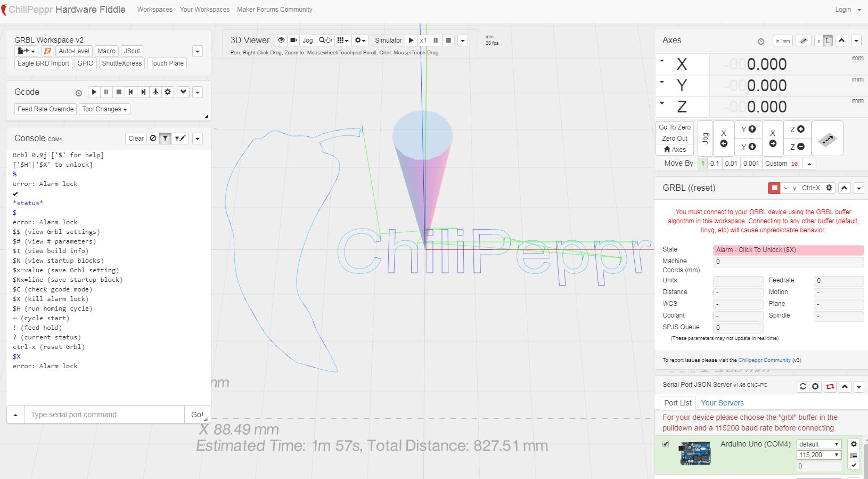Image resolution: width=868 pixels, height=479 pixels.
Task: Click Home Axes button
Action: (x=675, y=150)
